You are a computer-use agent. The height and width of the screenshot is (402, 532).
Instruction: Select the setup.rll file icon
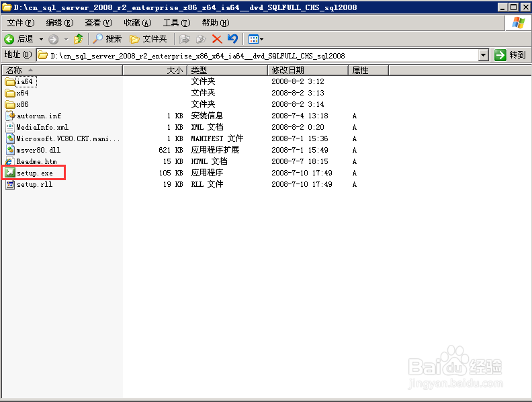[10, 184]
